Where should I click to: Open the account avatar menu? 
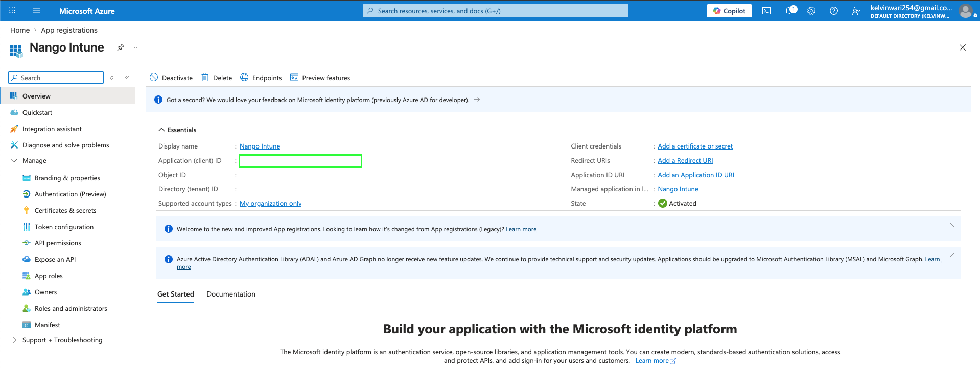[966, 11]
